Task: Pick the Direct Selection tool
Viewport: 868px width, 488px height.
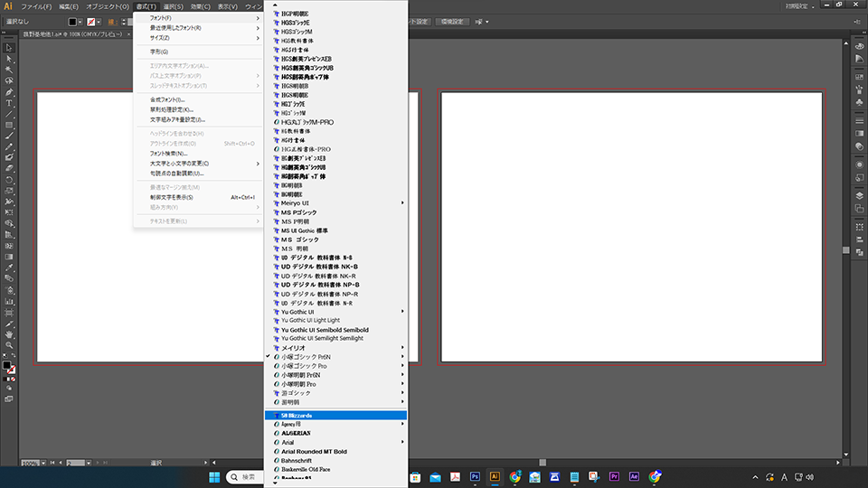Action: click(x=9, y=58)
